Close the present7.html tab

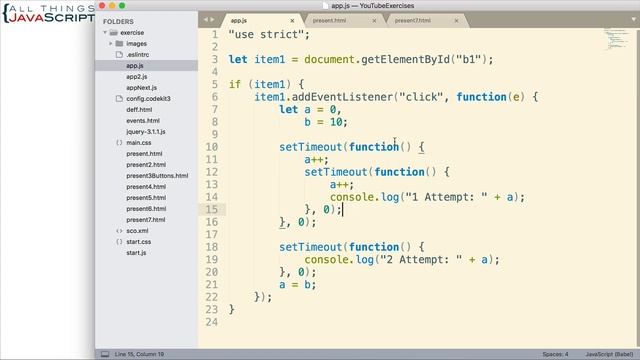[x=456, y=20]
